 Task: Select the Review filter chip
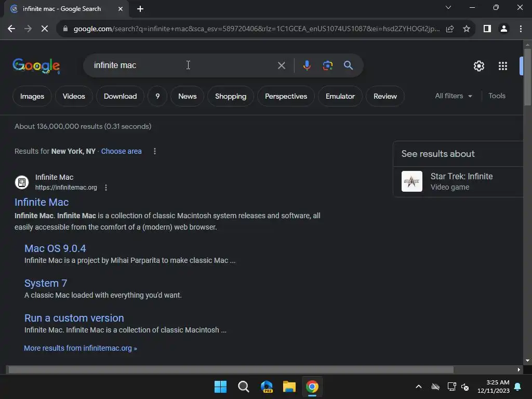coord(385,96)
